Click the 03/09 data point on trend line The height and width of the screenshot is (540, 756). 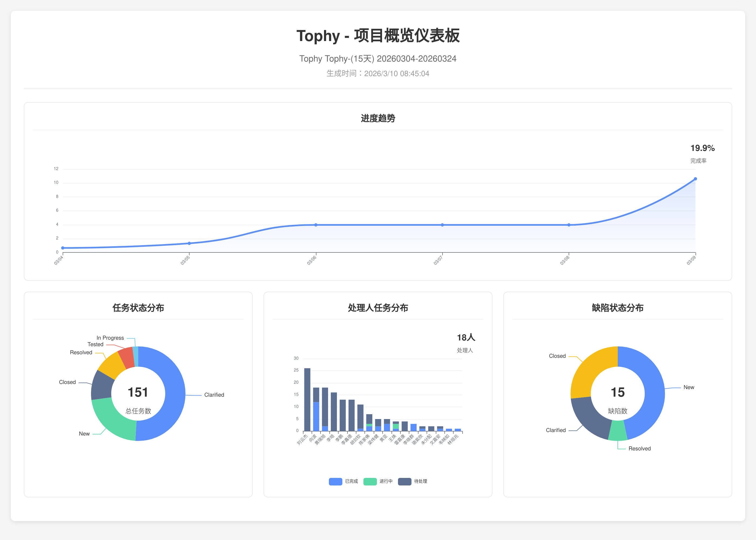click(695, 179)
